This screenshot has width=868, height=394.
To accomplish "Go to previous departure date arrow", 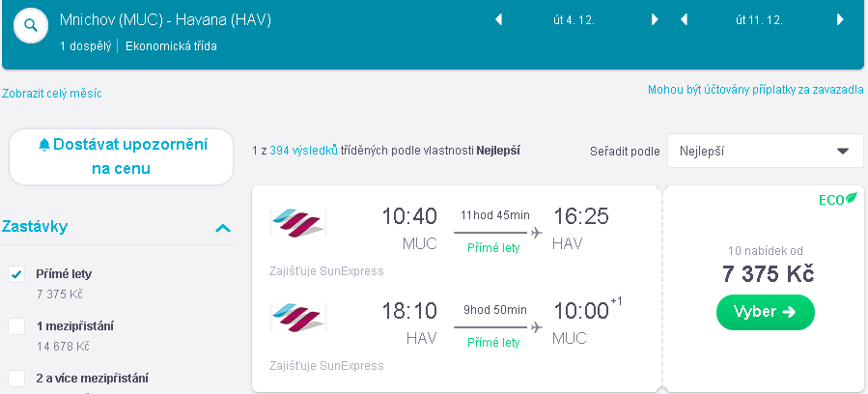I will [498, 20].
